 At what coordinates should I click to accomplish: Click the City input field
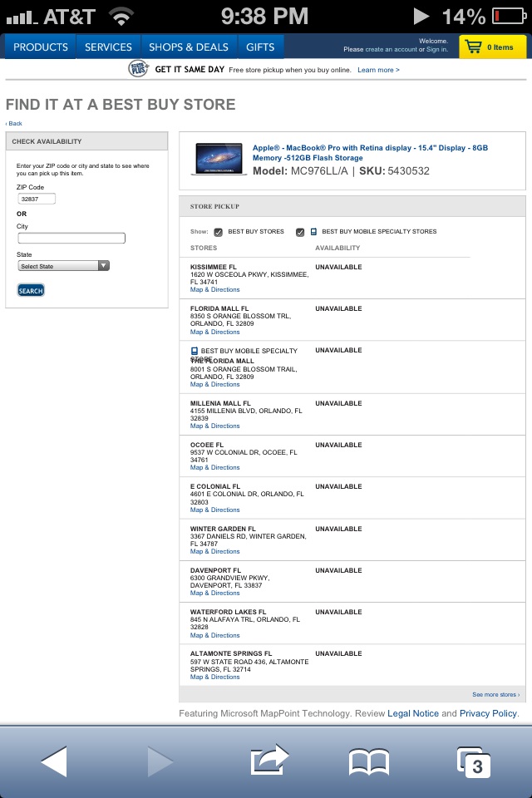pos(71,239)
